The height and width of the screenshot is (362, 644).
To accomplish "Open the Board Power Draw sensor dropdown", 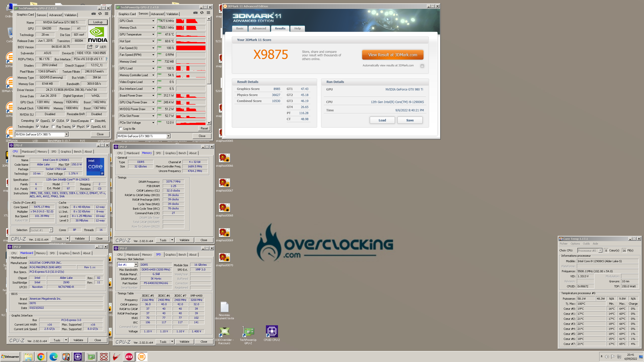I will click(153, 96).
